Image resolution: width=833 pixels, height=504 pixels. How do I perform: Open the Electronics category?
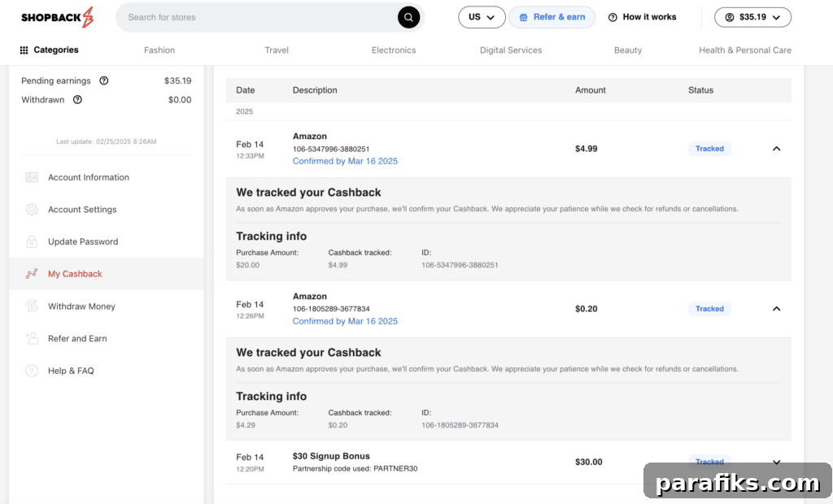click(394, 50)
